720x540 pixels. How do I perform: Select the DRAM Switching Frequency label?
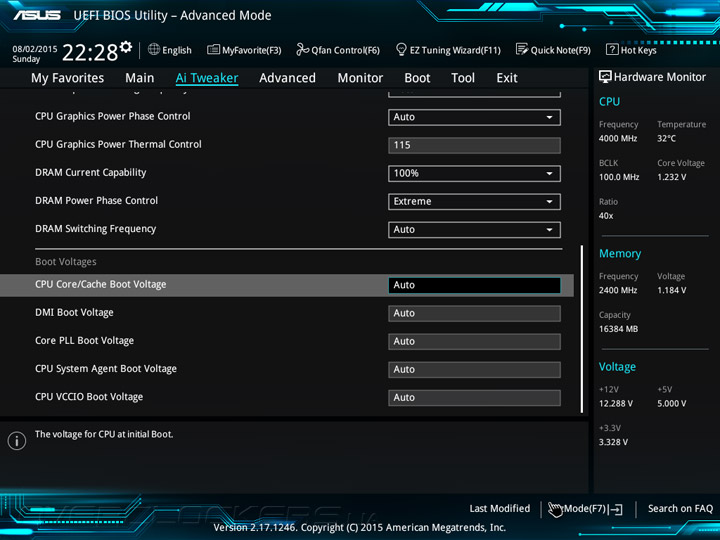[96, 229]
